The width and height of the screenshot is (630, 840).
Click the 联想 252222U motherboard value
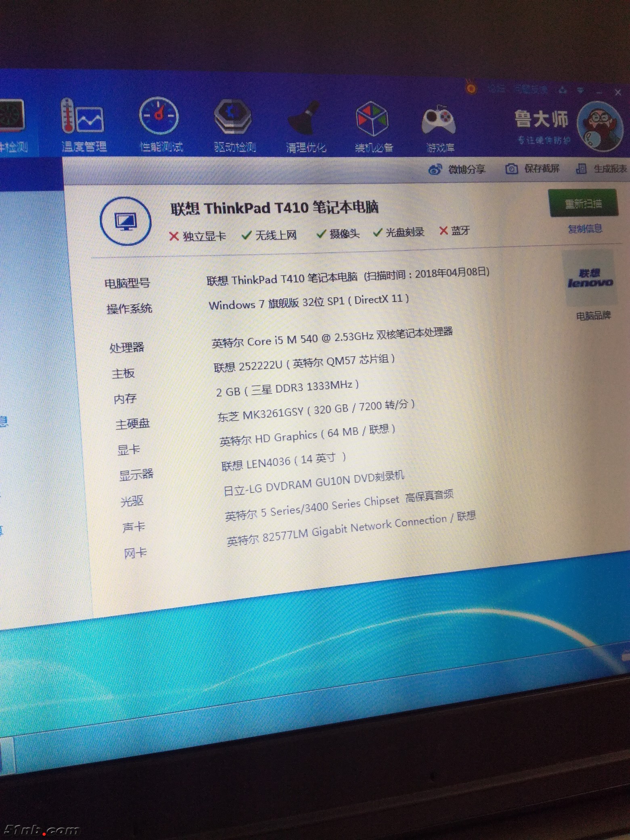pos(304,363)
